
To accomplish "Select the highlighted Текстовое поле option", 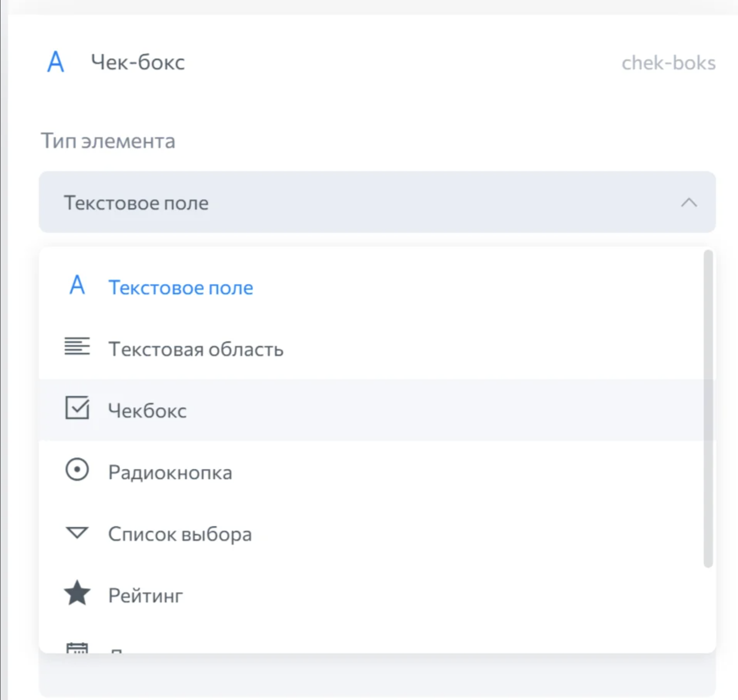I will 180,288.
